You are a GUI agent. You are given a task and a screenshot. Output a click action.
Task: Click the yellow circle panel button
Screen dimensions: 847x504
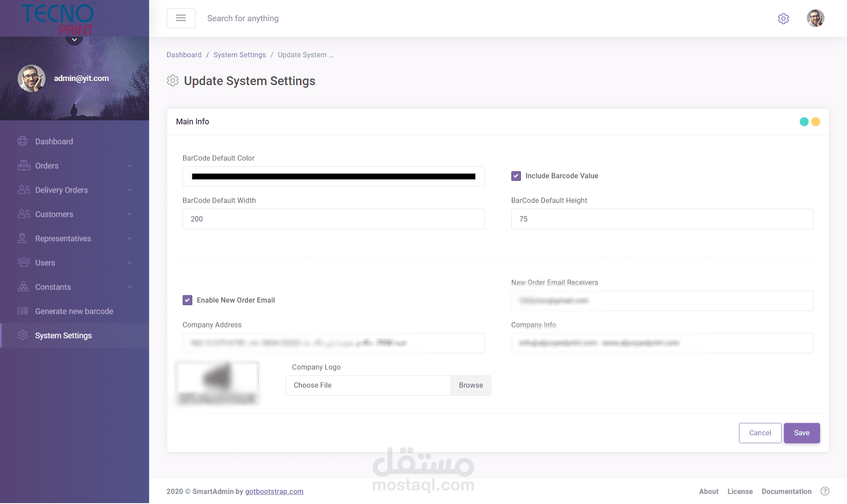point(816,122)
